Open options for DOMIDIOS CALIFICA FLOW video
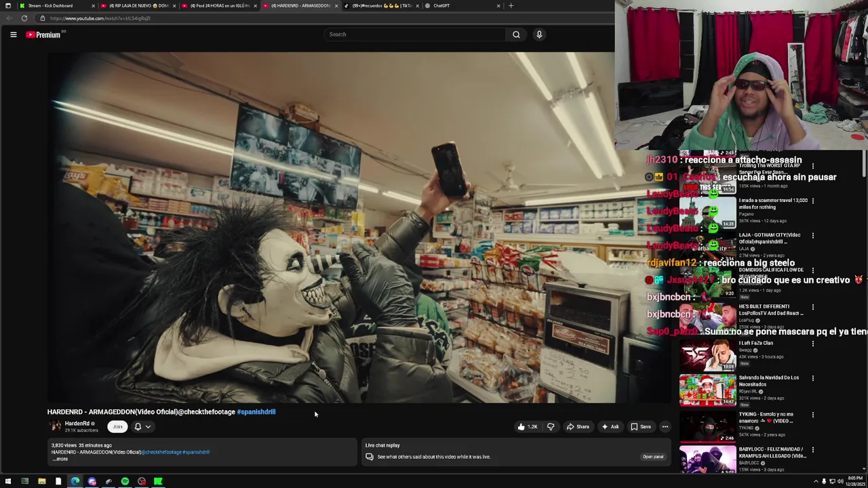The height and width of the screenshot is (488, 868). pyautogui.click(x=812, y=270)
